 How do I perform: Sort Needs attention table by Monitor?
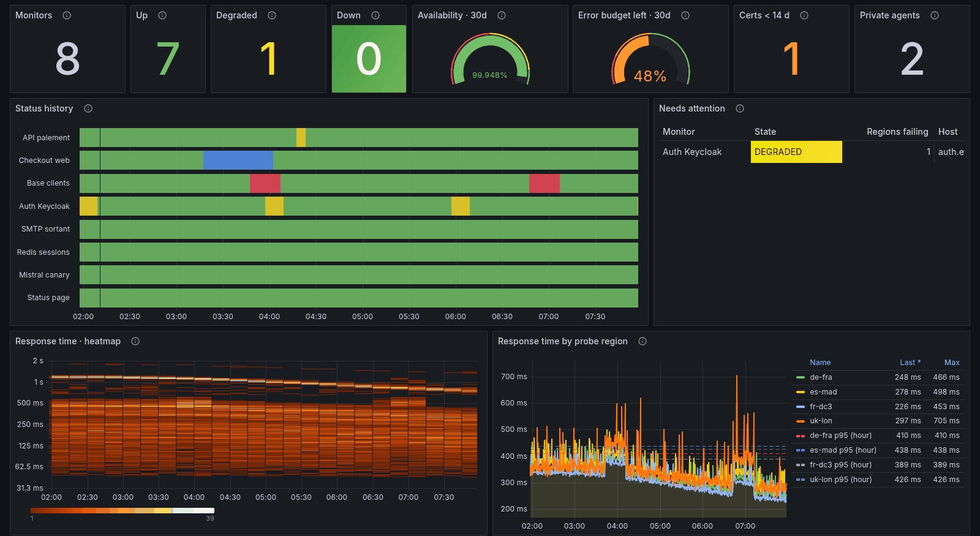(x=679, y=132)
